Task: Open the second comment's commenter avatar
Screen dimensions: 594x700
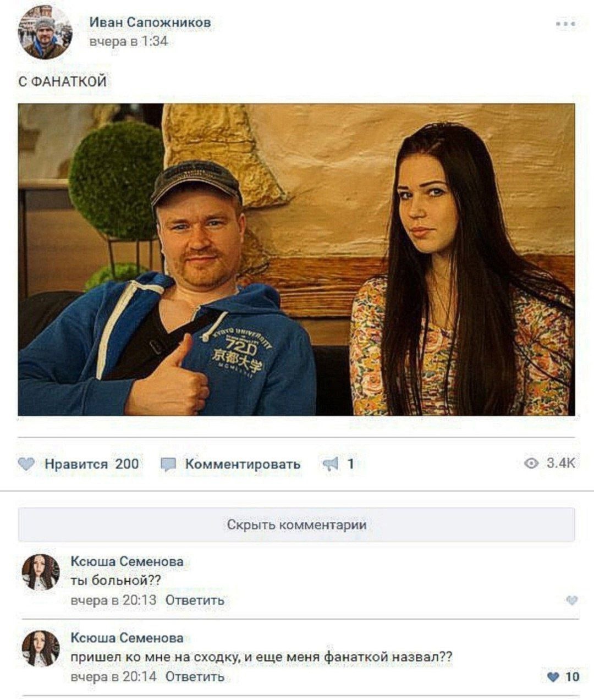Action: pos(40,648)
